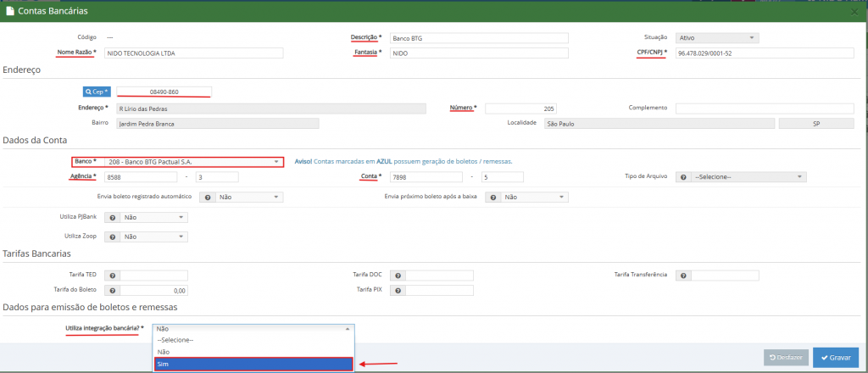This screenshot has width=868, height=373.
Task: Open the Tipo de Arquivo dropdown
Action: 748,177
